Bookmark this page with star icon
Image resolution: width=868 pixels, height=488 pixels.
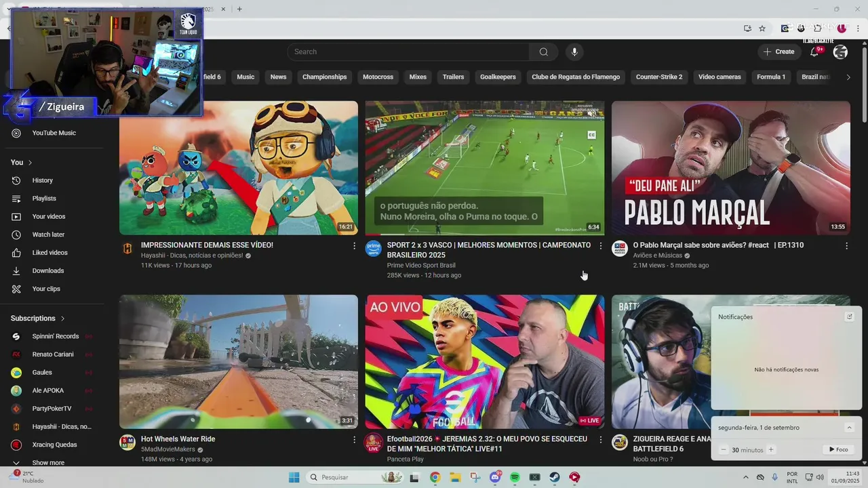pos(762,28)
